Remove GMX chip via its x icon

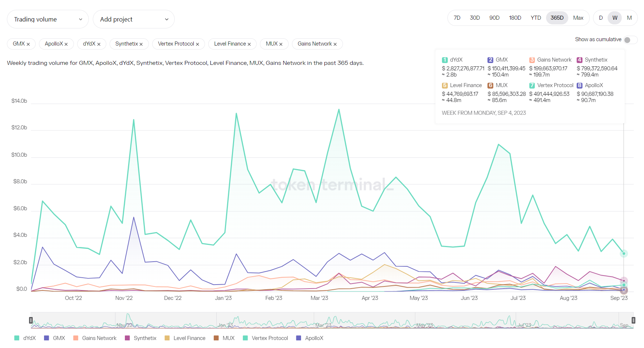tap(28, 44)
